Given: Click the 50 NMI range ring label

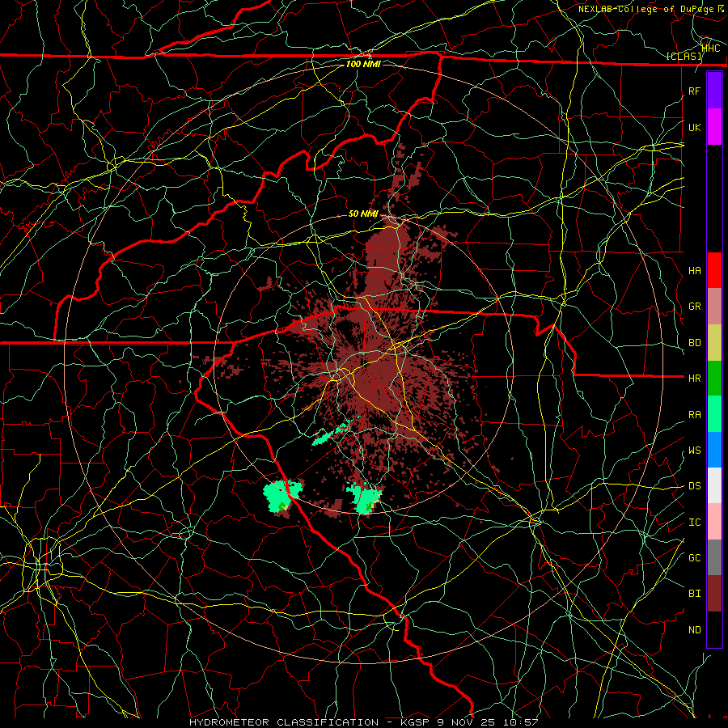Looking at the screenshot, I should click(x=363, y=214).
